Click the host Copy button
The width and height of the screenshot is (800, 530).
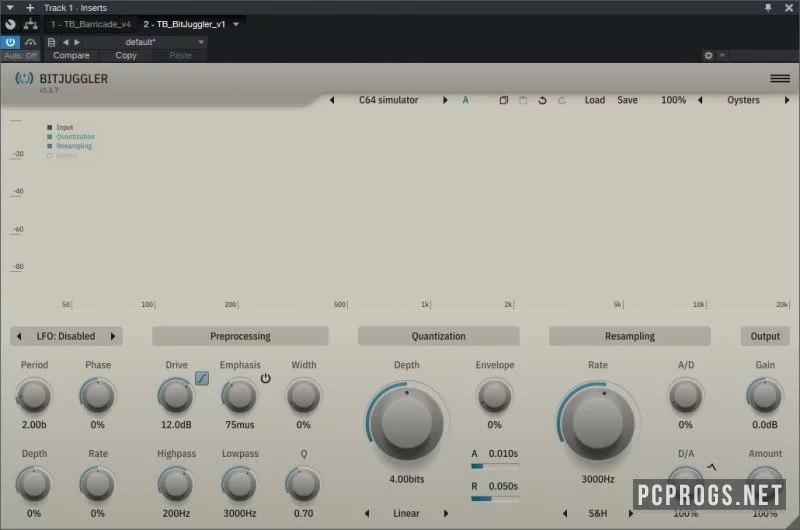pos(126,55)
